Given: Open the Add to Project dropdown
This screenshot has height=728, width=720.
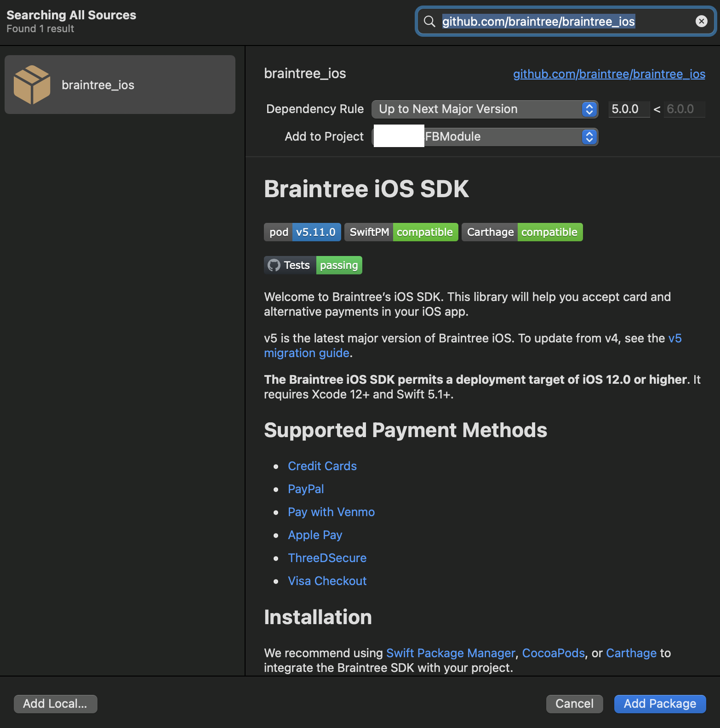Looking at the screenshot, I should pyautogui.click(x=485, y=137).
